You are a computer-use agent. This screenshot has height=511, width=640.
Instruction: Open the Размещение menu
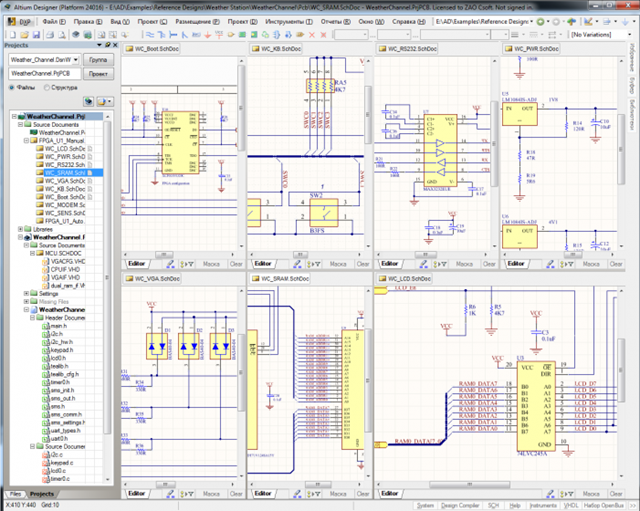click(x=197, y=22)
